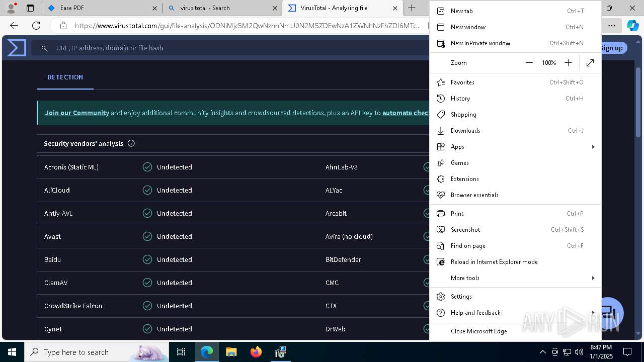Screen dimensions: 644x362
Task: Click the History clock icon in menu
Action: 441,99
